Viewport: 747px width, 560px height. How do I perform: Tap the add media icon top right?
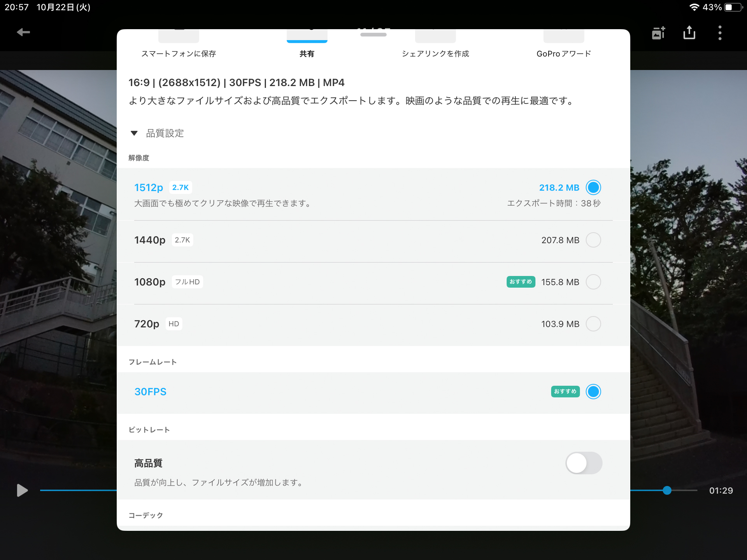click(658, 33)
